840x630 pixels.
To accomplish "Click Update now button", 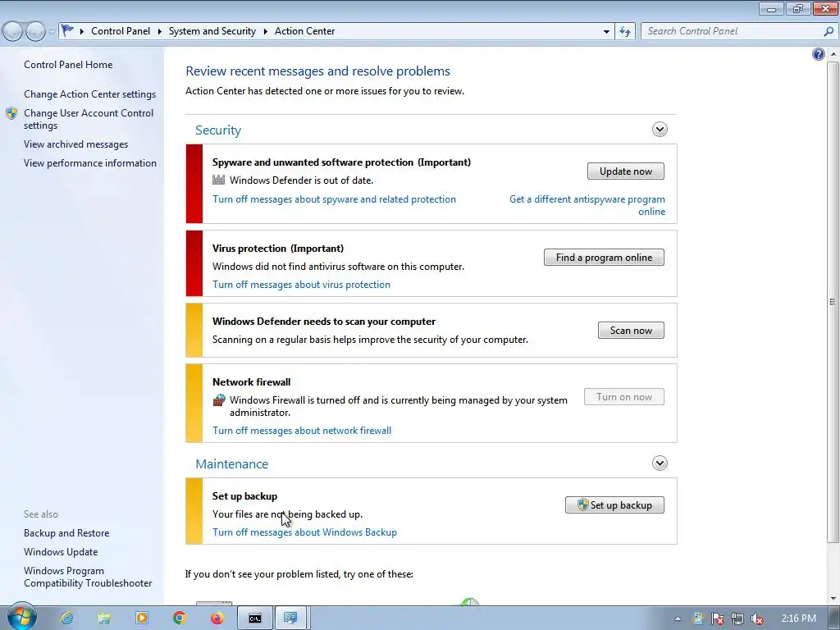I will click(626, 171).
